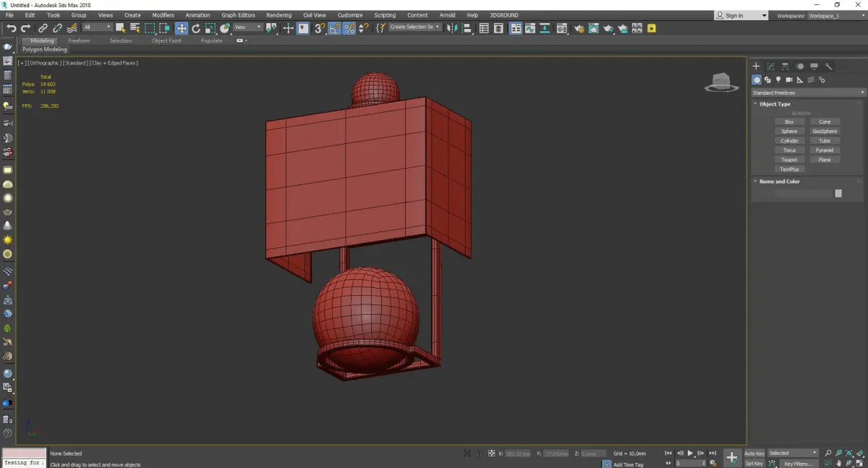Click the Mirror tool icon
The height and width of the screenshot is (468, 868).
(452, 28)
